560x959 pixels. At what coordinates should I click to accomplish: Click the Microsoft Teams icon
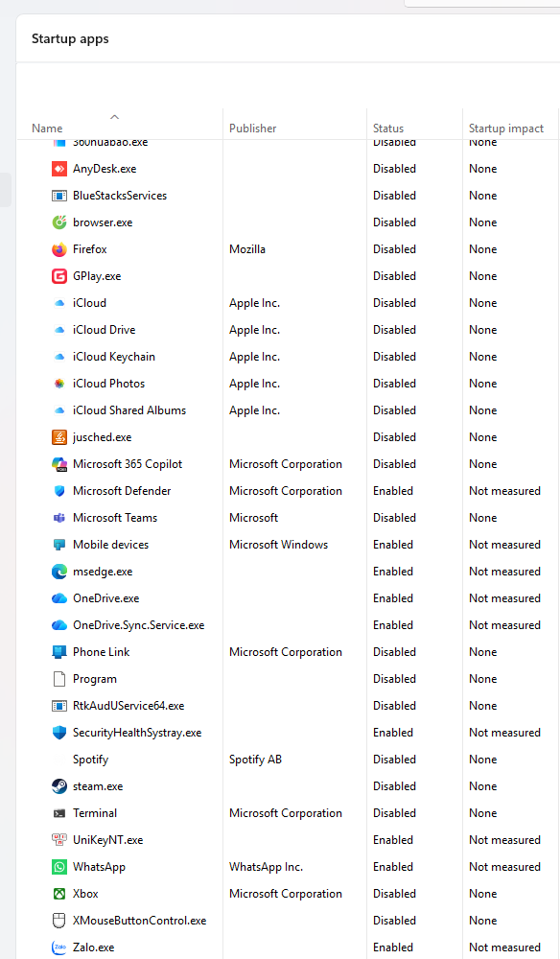tap(59, 518)
